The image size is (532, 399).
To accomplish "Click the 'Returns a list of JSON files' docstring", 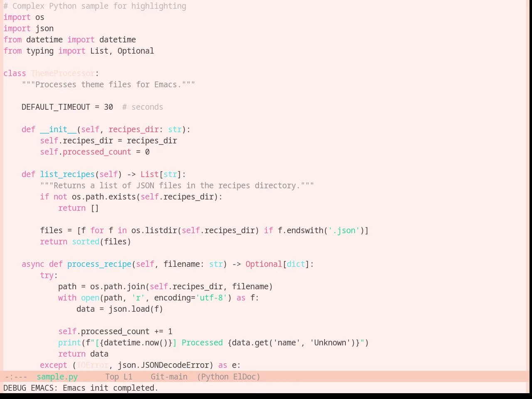I will coord(177,186).
